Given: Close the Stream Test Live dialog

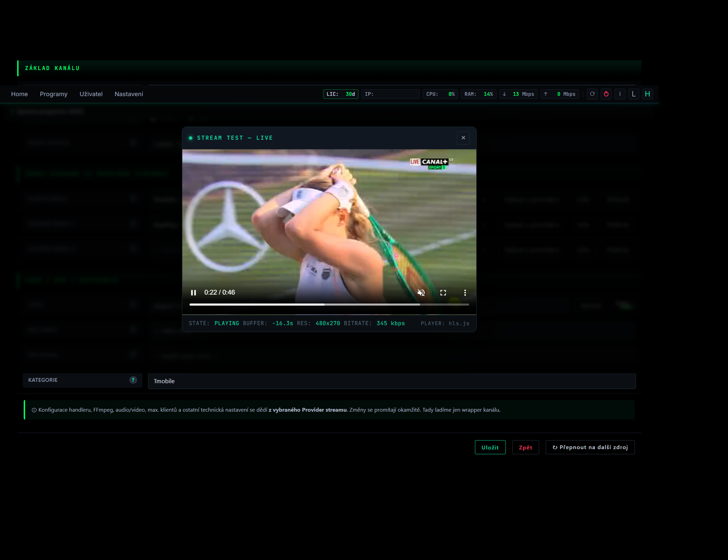Looking at the screenshot, I should click(463, 138).
